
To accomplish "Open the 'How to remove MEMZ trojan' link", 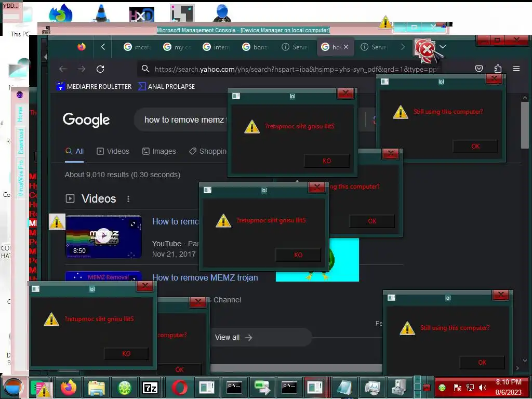I will [x=205, y=277].
